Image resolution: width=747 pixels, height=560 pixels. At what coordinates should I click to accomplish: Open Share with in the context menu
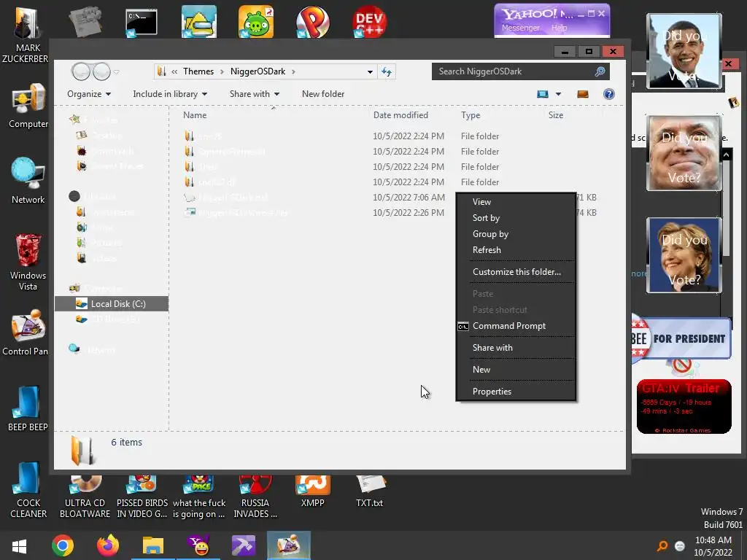point(516,348)
